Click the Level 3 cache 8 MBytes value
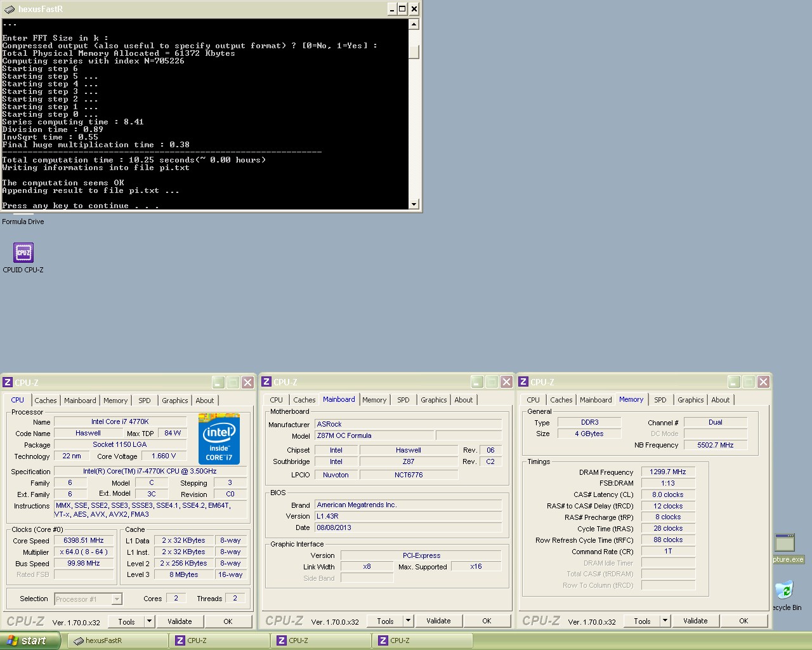Viewport: 812px width, 650px height. (x=183, y=574)
